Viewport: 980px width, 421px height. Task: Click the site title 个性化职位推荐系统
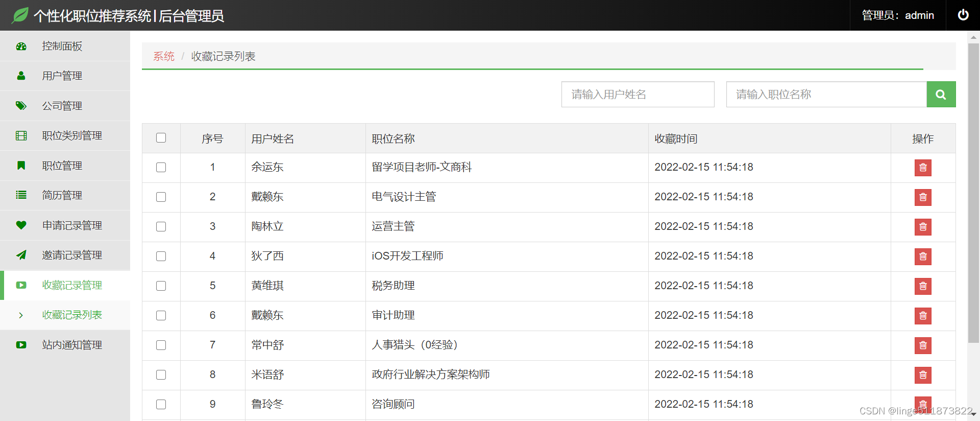pos(92,16)
